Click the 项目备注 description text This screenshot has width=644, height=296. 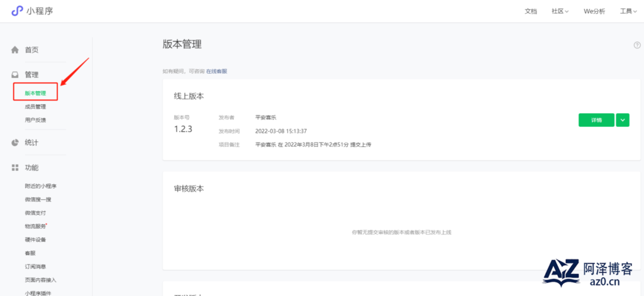313,145
